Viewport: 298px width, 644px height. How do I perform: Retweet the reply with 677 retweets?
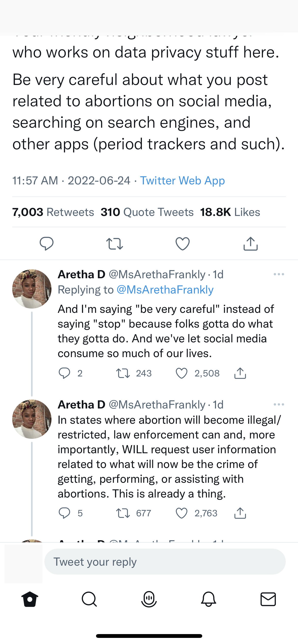(123, 513)
